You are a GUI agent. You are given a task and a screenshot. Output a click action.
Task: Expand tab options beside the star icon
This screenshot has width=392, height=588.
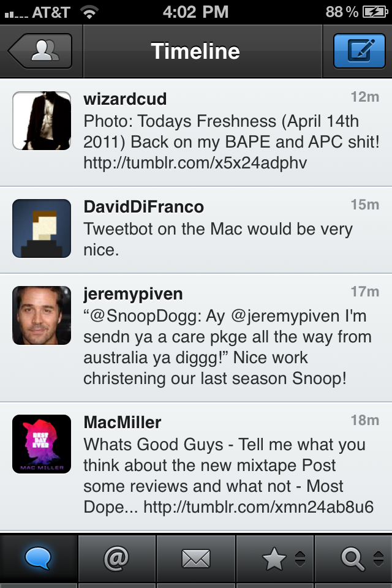(300, 559)
